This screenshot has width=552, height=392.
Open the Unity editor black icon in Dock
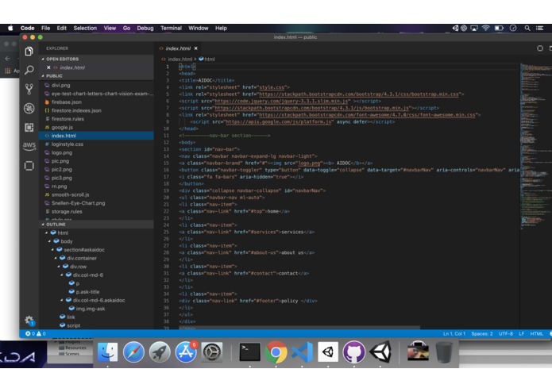coord(380,352)
